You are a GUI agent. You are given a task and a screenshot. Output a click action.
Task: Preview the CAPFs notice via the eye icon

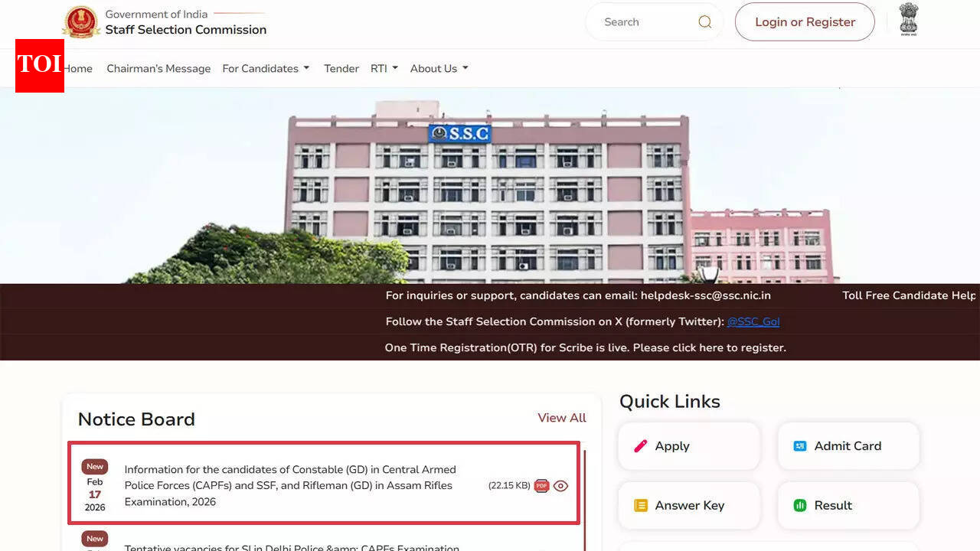(560, 485)
